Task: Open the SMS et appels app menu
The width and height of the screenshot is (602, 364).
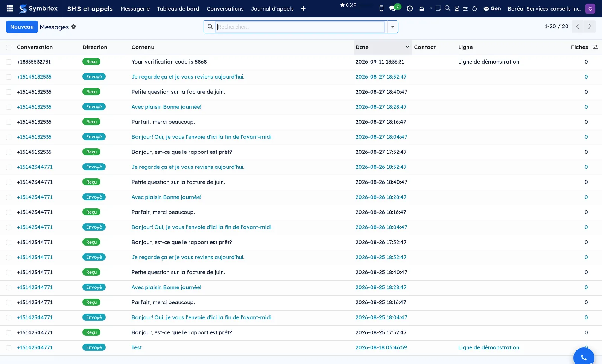Action: pyautogui.click(x=90, y=9)
